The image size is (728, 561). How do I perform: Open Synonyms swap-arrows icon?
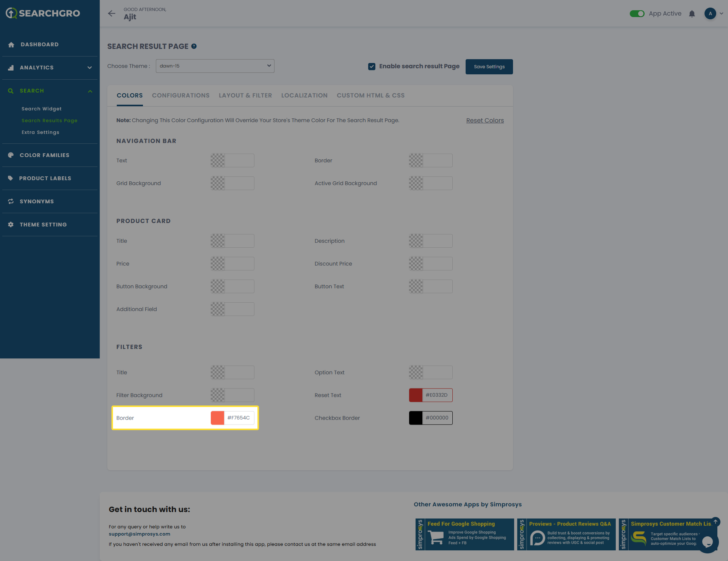point(11,201)
